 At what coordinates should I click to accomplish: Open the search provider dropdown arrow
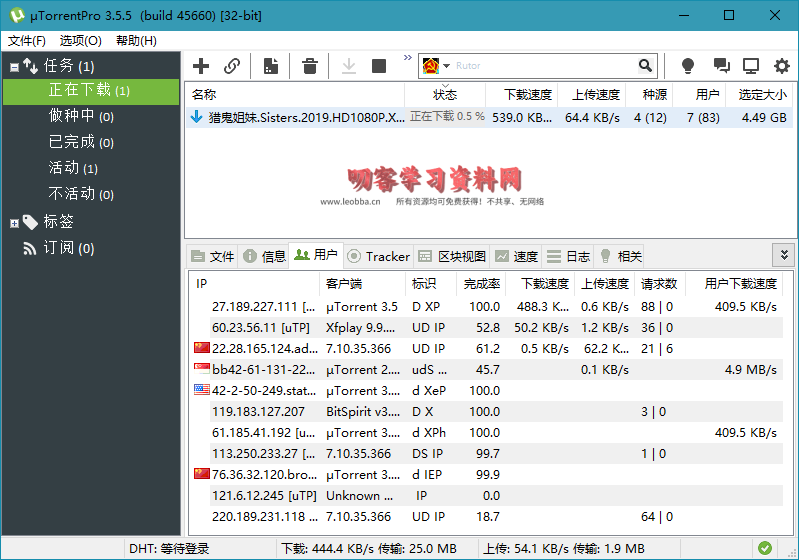446,66
